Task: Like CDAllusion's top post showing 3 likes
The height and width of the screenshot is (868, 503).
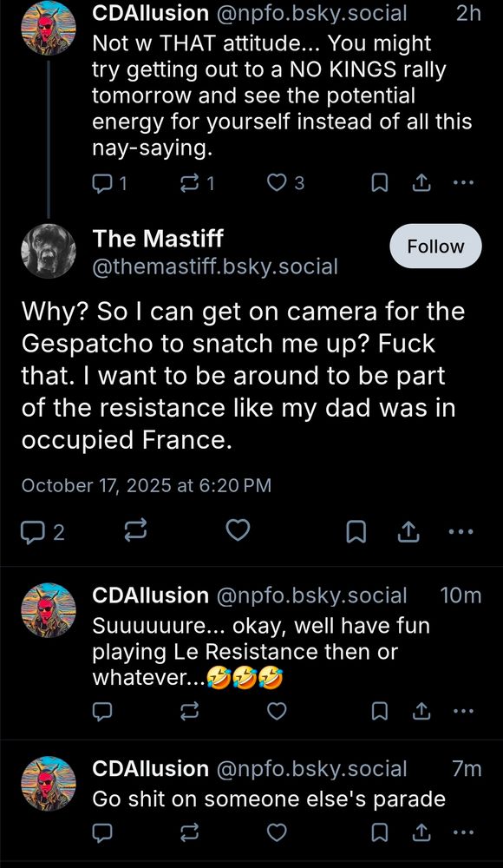Action: [275, 183]
